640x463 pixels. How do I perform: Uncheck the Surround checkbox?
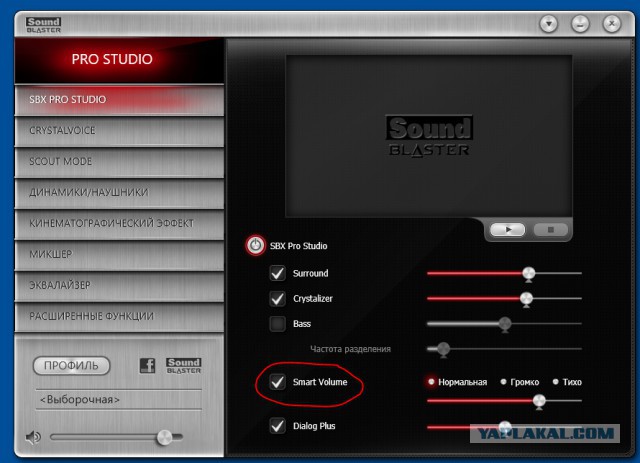tap(278, 273)
